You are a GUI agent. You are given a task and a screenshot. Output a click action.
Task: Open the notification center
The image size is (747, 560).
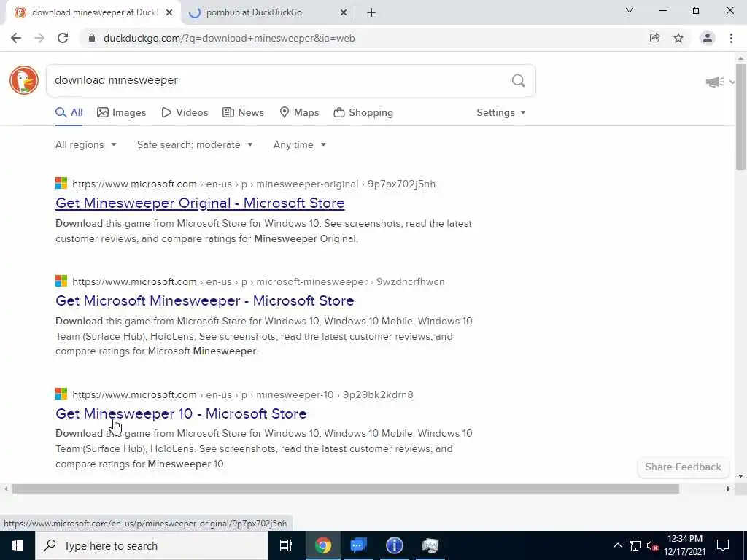pos(723,545)
